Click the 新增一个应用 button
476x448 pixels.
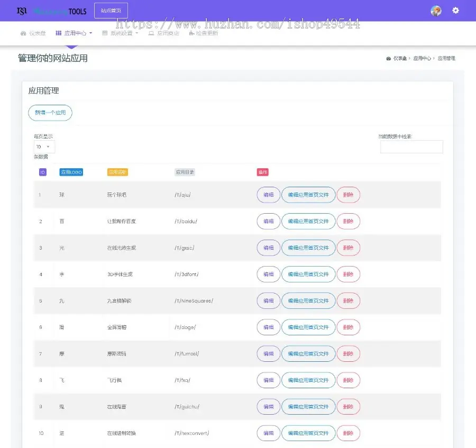coord(50,113)
